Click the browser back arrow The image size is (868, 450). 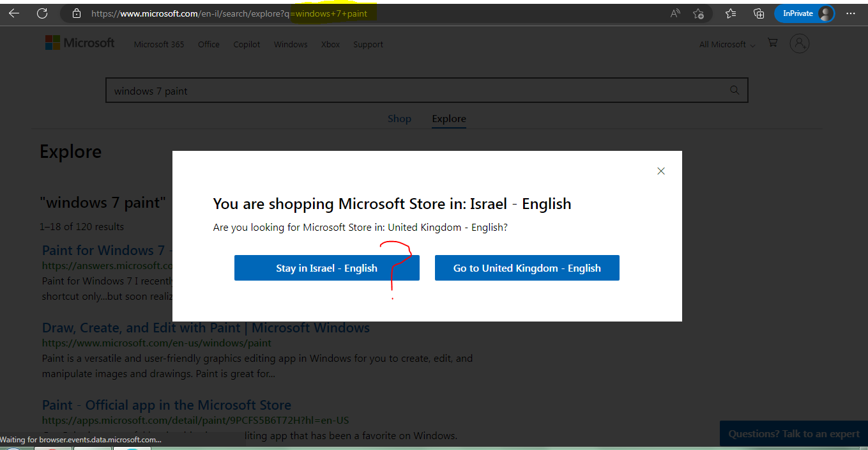tap(13, 13)
